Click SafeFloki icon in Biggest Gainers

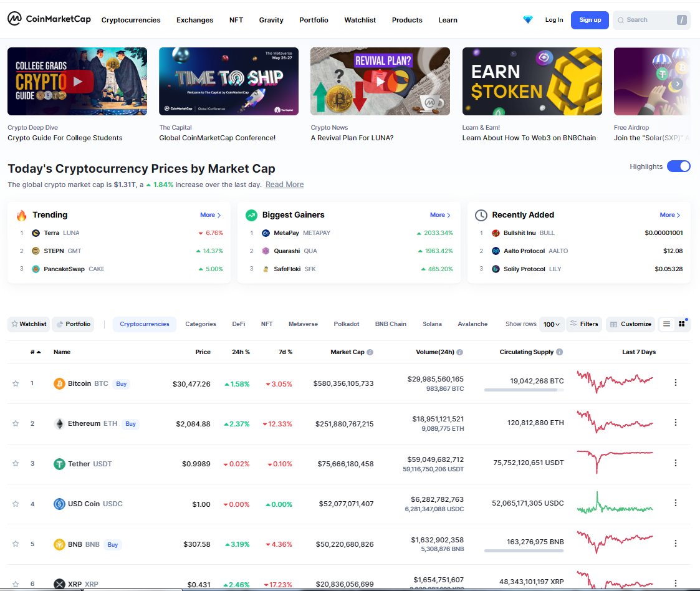(x=266, y=269)
